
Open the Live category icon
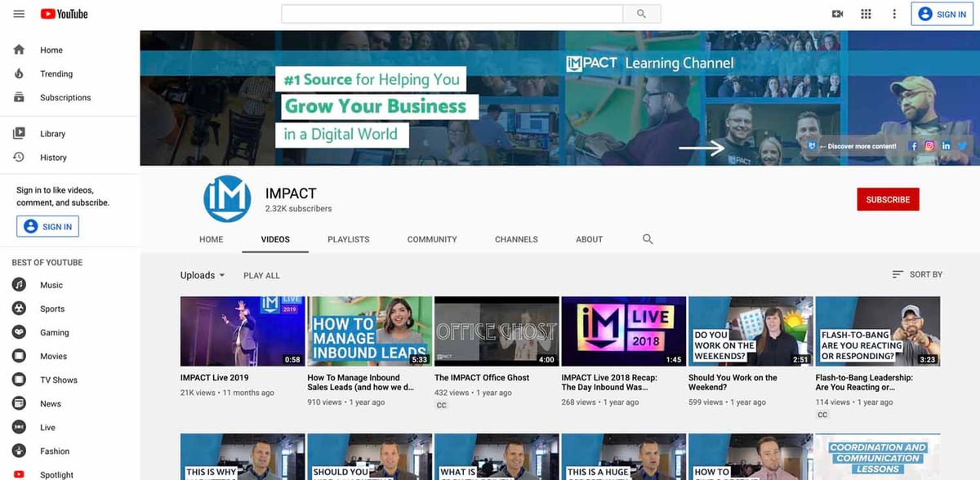click(x=19, y=427)
